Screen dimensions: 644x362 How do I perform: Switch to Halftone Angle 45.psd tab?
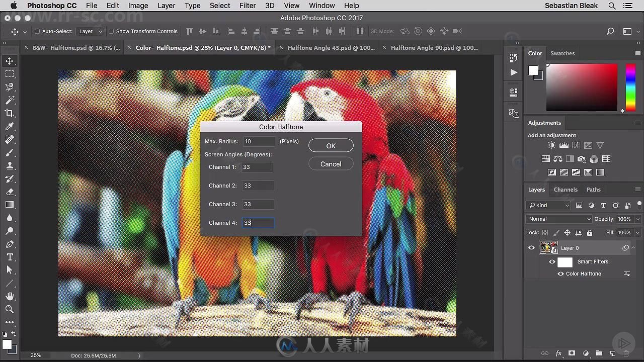(x=331, y=48)
